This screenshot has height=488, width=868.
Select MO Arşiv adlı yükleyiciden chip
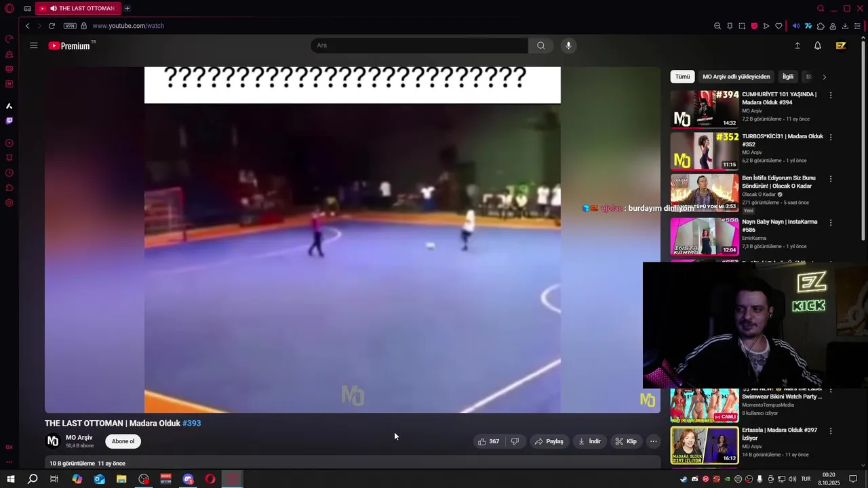[x=736, y=77]
